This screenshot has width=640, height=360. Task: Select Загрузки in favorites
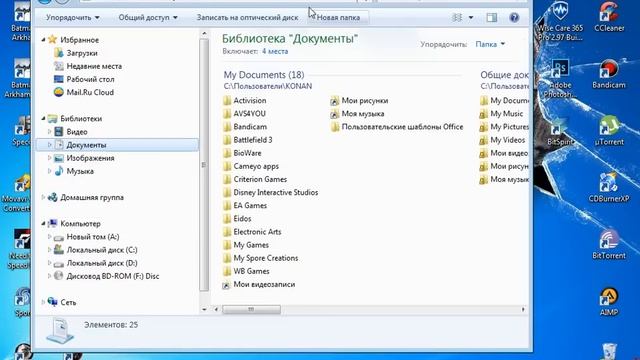pos(76,53)
